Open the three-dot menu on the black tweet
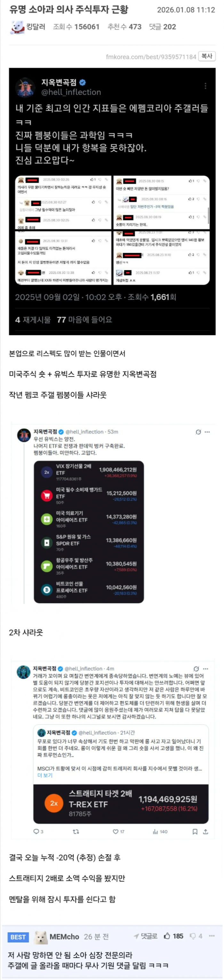The width and height of the screenshot is (224, 980). point(205,86)
